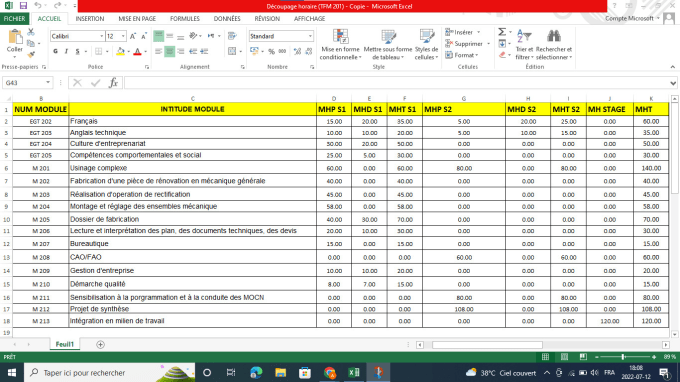Open Mettre sous forme de tableau
This screenshot has height=382, width=680.
(x=388, y=45)
